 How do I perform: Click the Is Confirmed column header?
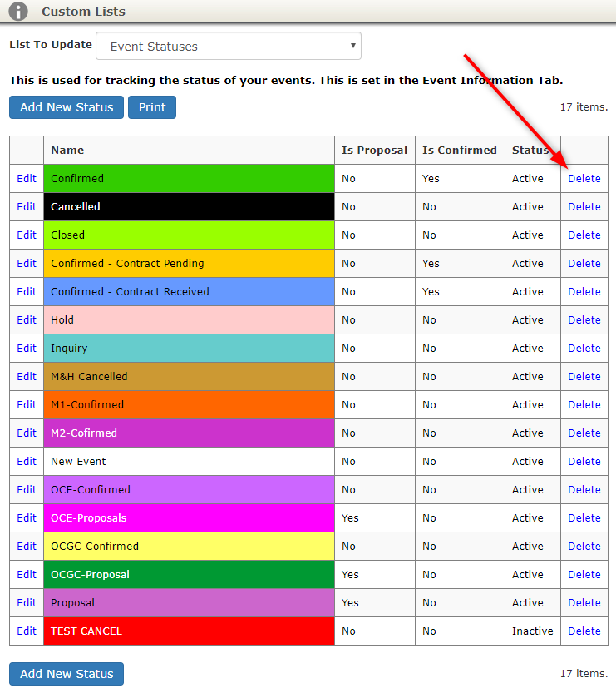coord(460,151)
